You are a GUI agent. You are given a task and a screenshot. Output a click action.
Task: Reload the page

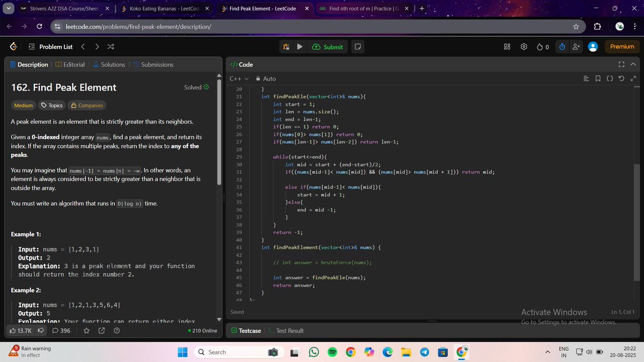point(40,26)
